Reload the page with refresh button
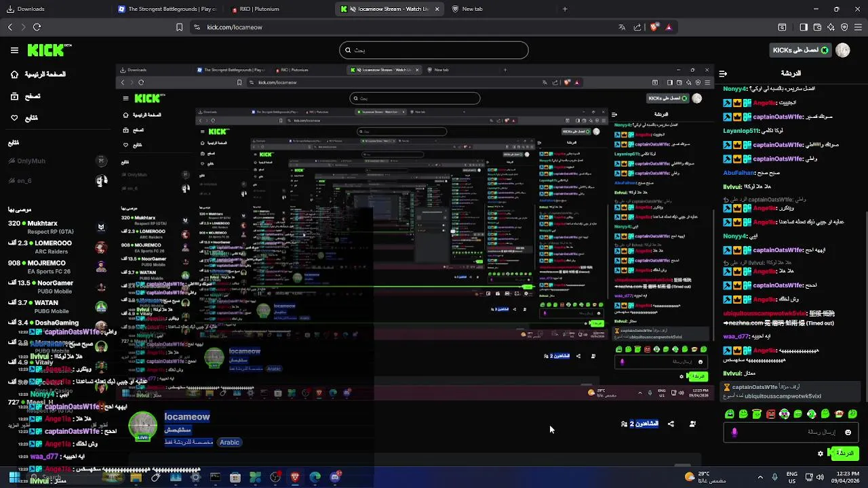Screen dimensions: 868x488 coord(37,27)
